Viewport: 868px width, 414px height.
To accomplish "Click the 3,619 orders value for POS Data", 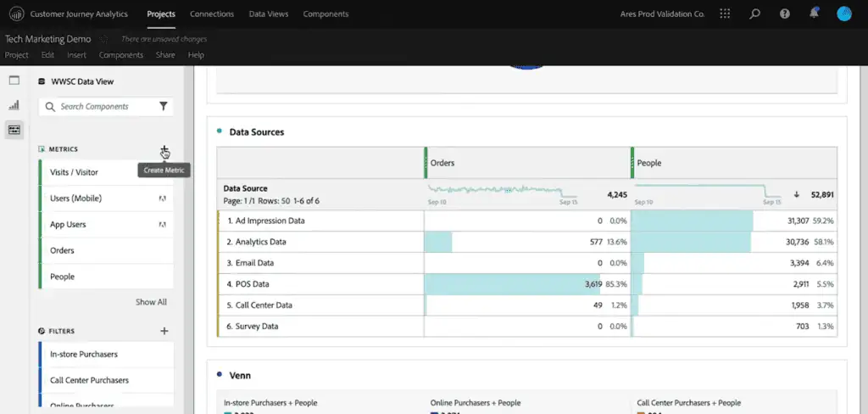I will pos(595,283).
